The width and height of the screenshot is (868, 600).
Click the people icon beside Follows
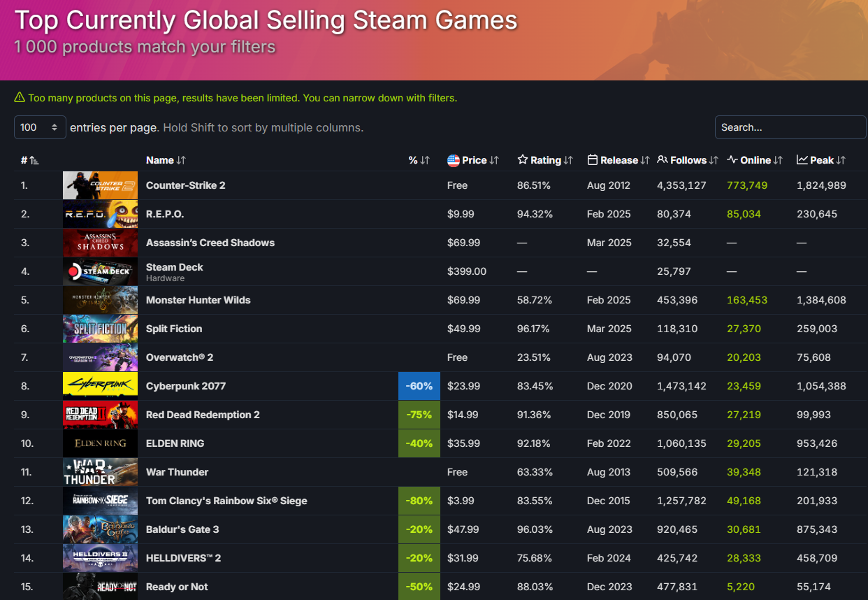point(663,160)
